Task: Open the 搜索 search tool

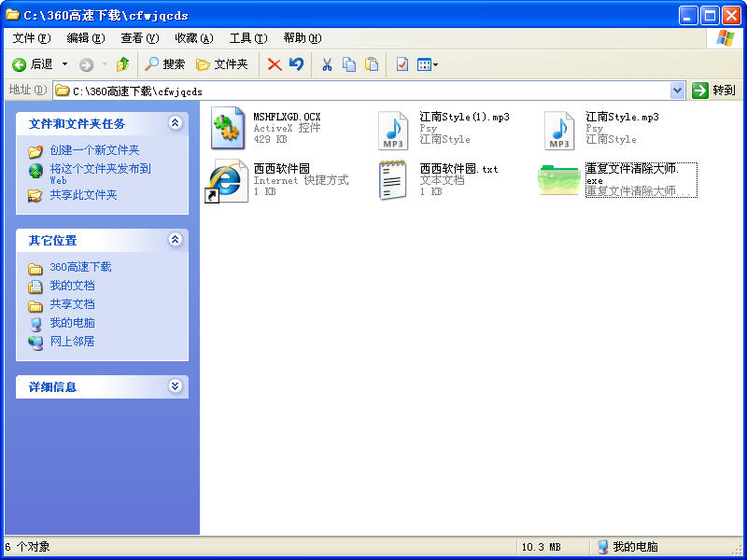Action: click(165, 64)
